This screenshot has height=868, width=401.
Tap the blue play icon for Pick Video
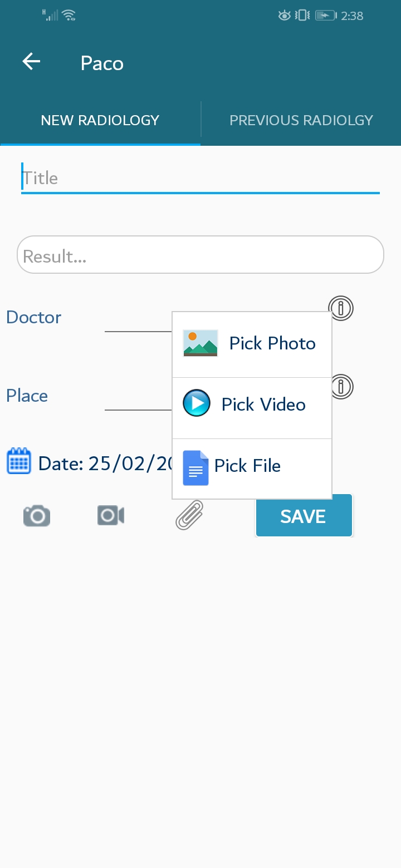coord(197,403)
